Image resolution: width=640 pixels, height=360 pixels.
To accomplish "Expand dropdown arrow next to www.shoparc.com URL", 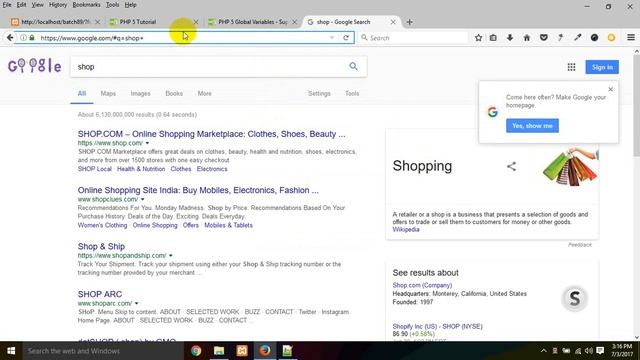I will coord(136,304).
